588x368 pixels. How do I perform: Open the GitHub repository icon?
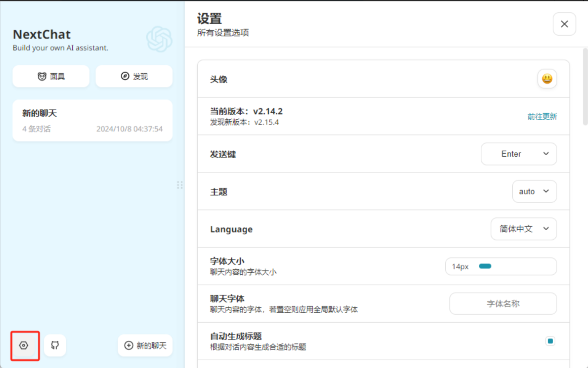(55, 345)
